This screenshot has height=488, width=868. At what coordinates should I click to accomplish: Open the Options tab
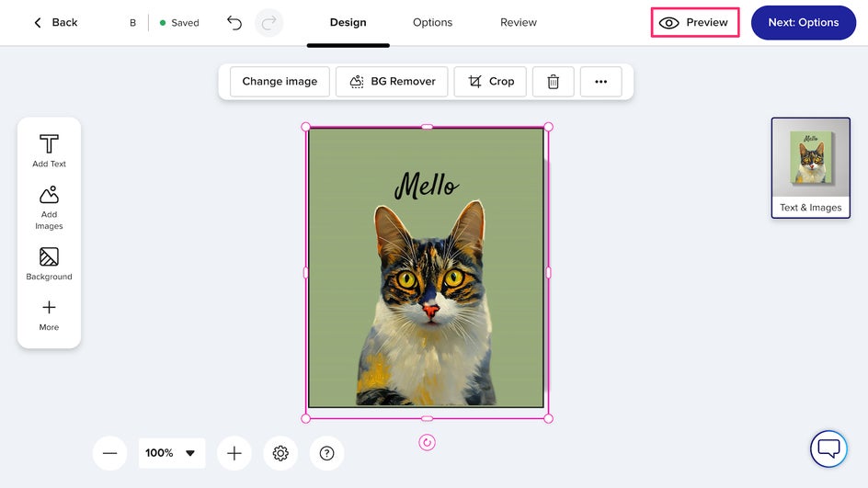coord(432,23)
